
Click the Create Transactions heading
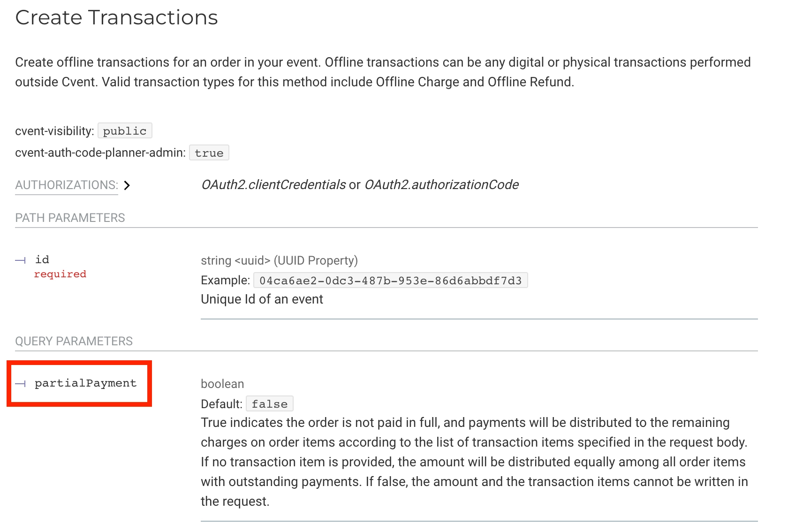tap(116, 18)
